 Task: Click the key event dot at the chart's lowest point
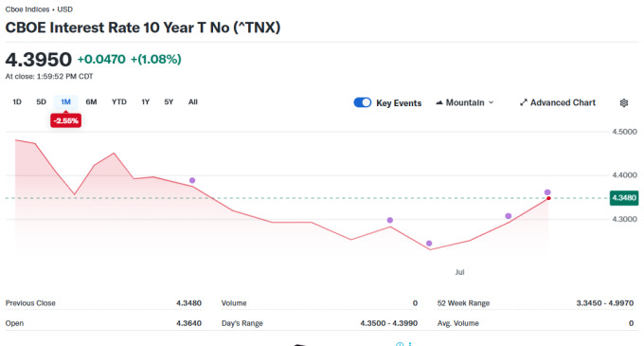click(429, 244)
